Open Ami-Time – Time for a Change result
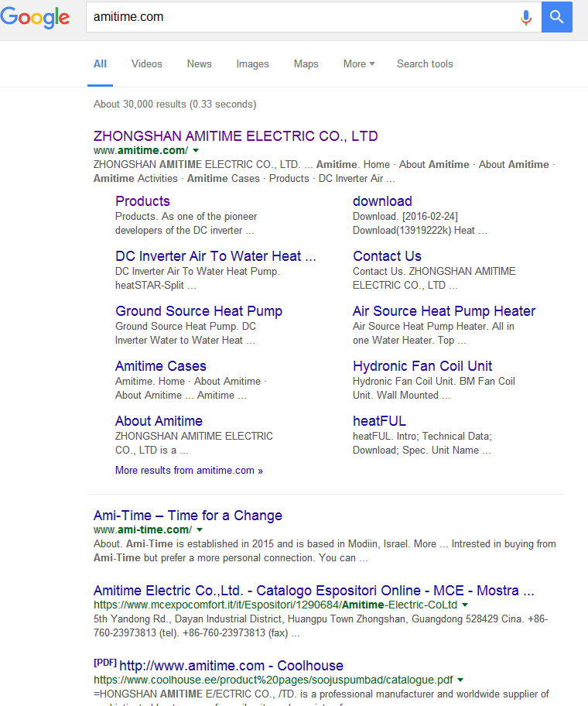 [x=187, y=516]
